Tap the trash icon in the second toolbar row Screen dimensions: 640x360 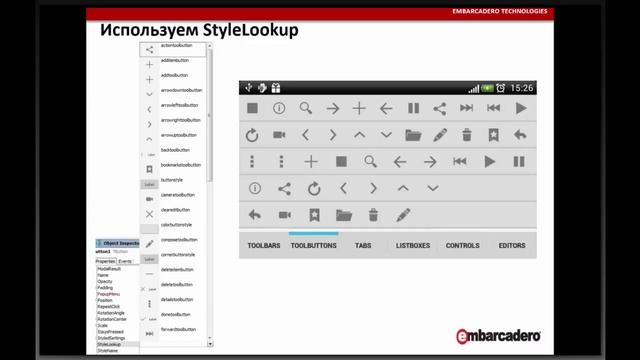pyautogui.click(x=467, y=135)
